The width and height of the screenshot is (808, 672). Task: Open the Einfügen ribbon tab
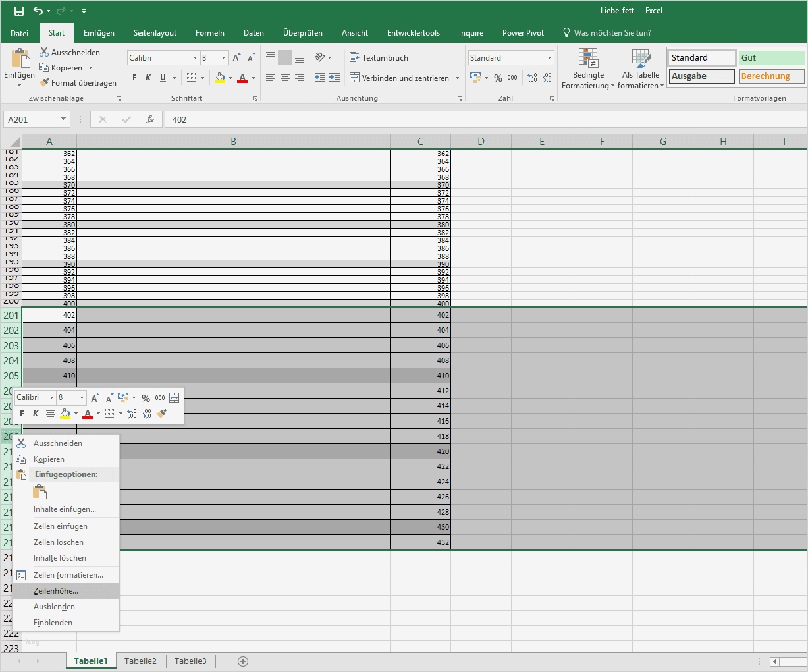tap(99, 33)
